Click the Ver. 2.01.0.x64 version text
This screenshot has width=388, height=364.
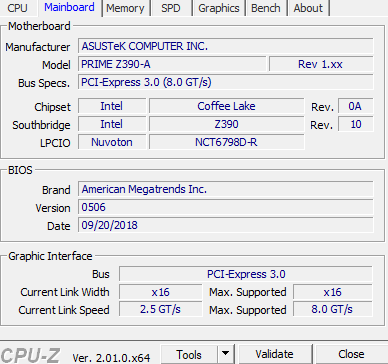coord(111,358)
